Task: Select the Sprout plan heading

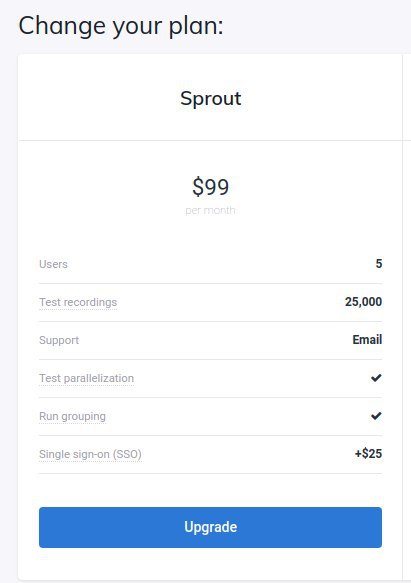Action: coord(211,99)
